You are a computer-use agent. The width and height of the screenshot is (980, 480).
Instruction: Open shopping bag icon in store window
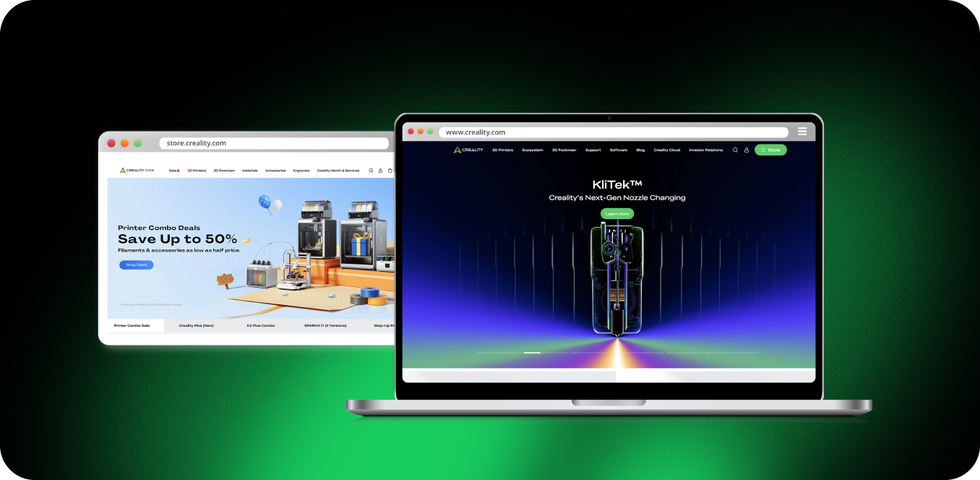click(390, 171)
